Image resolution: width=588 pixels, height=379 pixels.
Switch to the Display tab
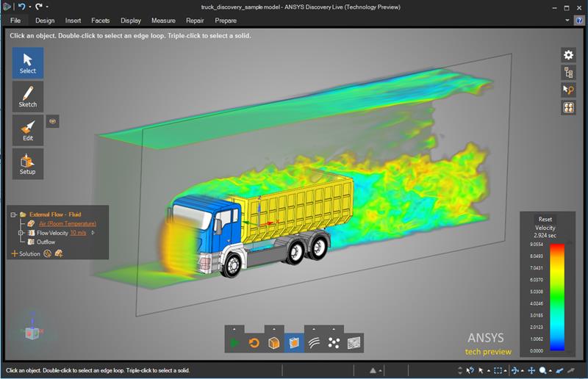(x=131, y=21)
